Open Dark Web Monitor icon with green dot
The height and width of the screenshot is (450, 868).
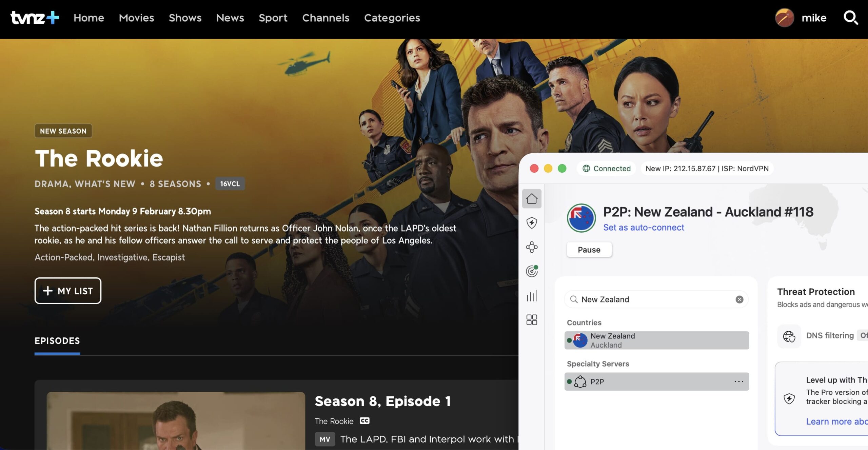531,271
